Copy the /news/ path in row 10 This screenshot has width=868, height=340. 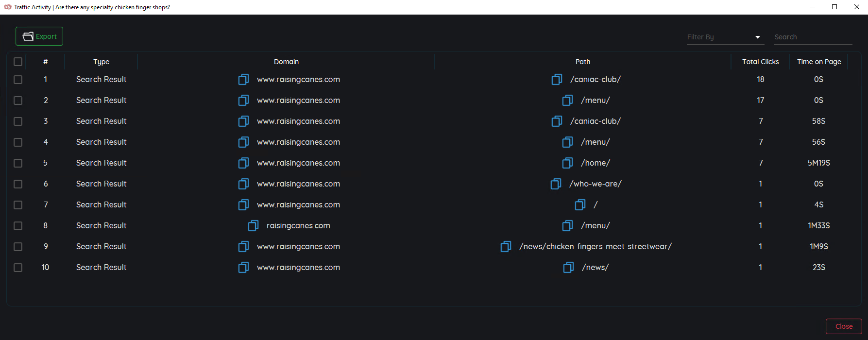[x=568, y=267]
